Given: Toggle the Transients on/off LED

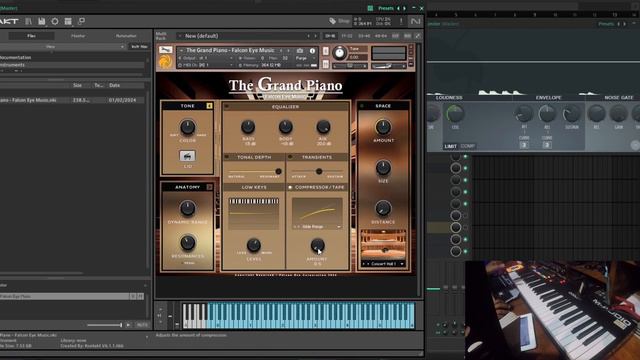Looking at the screenshot, I should pos(290,157).
